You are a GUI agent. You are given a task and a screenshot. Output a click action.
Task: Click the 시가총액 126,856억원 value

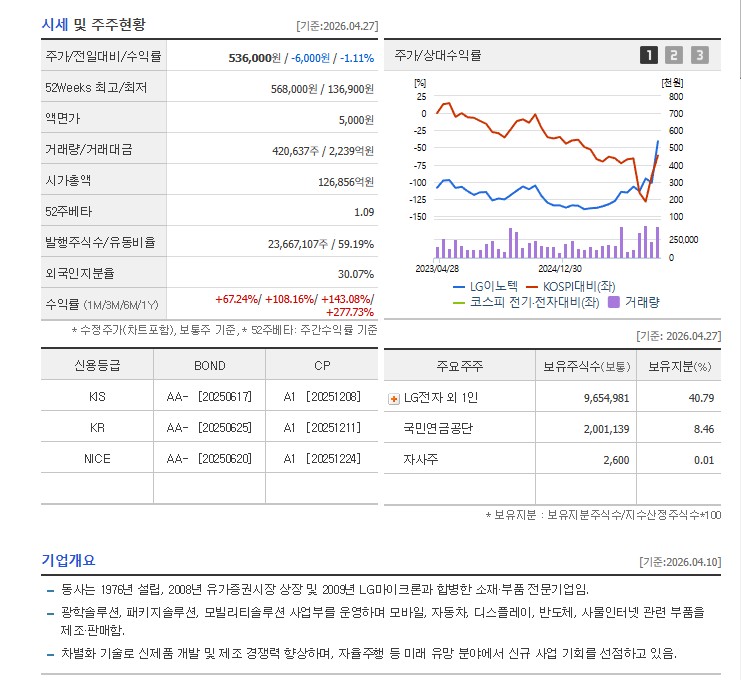pyautogui.click(x=346, y=182)
